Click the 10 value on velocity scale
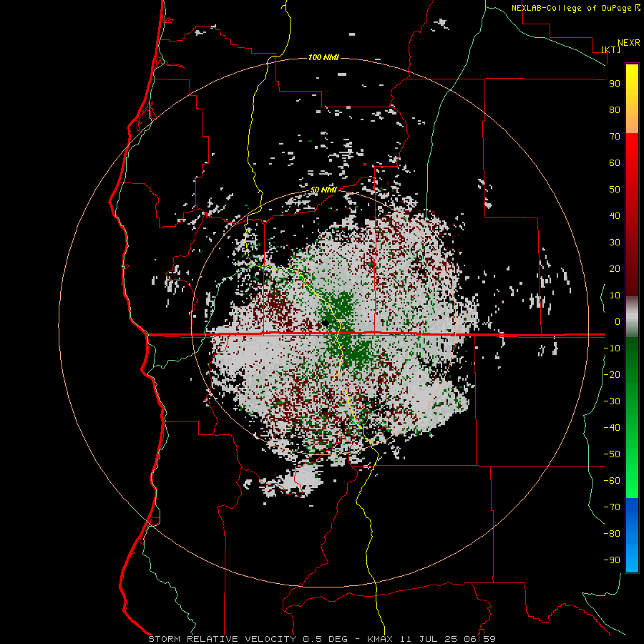Viewport: 644px width, 644px height. [x=615, y=296]
